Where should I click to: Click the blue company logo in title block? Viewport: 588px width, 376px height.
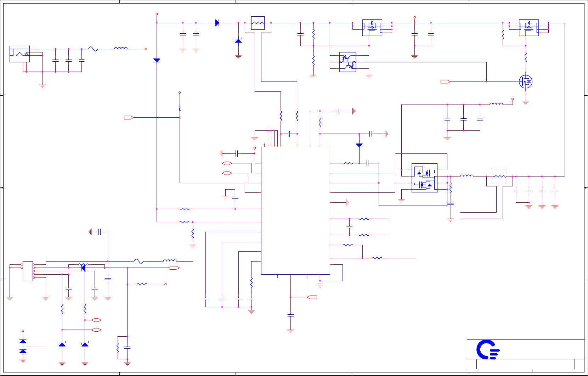pos(488,349)
